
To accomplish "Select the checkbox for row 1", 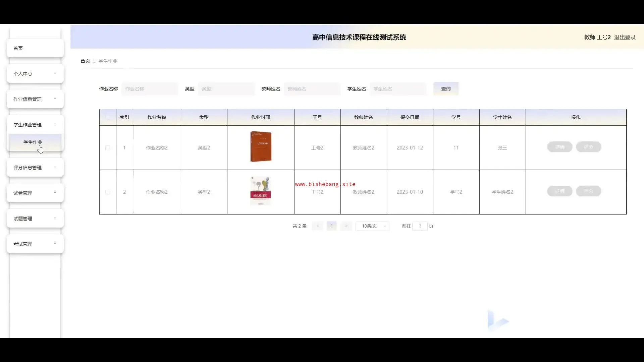I will 108,148.
